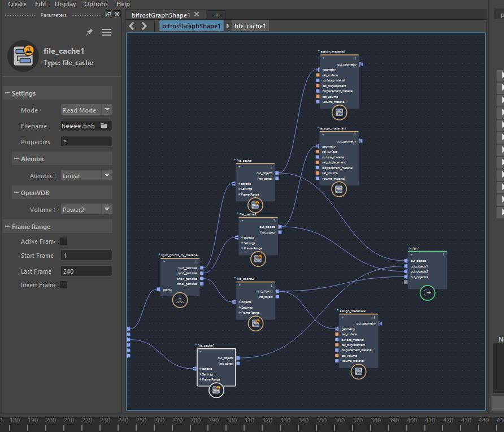This screenshot has width=504, height=432.
Task: Collapse the OpenVDB section
Action: click(x=16, y=192)
